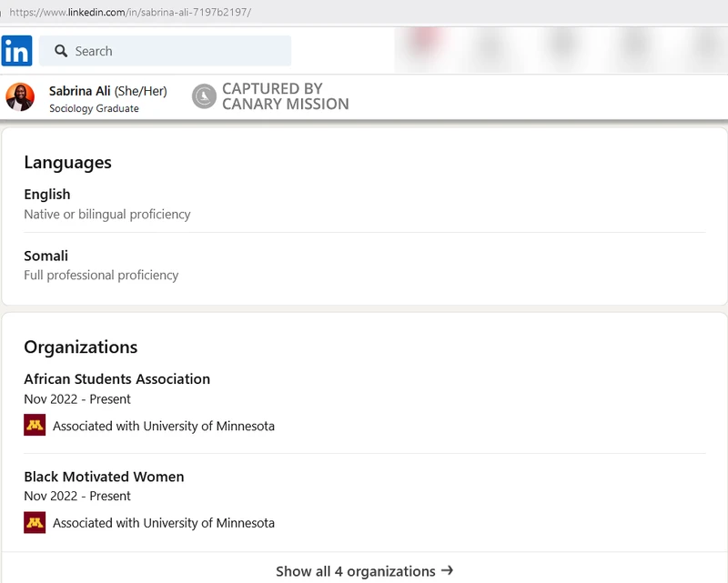The width and height of the screenshot is (728, 583).
Task: Open the LinkedIn home logo
Action: pyautogui.click(x=16, y=51)
